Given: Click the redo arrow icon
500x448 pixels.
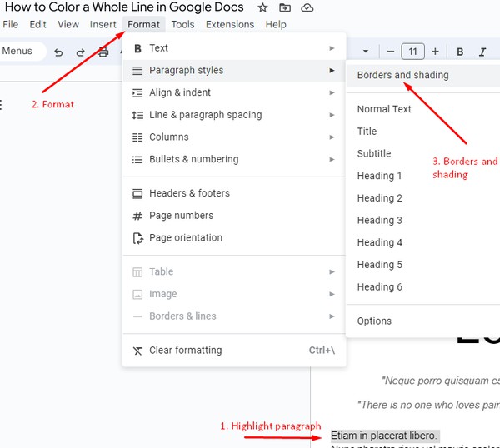Looking at the screenshot, I should pyautogui.click(x=80, y=52).
